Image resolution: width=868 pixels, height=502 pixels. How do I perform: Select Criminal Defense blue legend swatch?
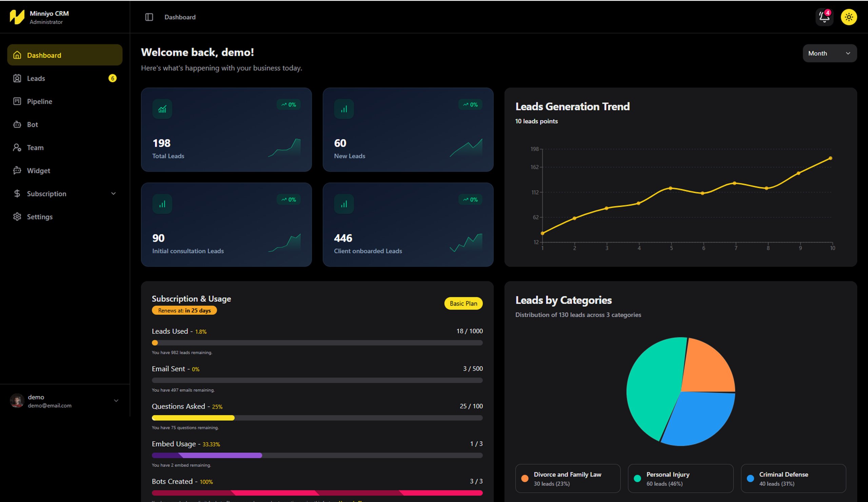[x=750, y=479]
